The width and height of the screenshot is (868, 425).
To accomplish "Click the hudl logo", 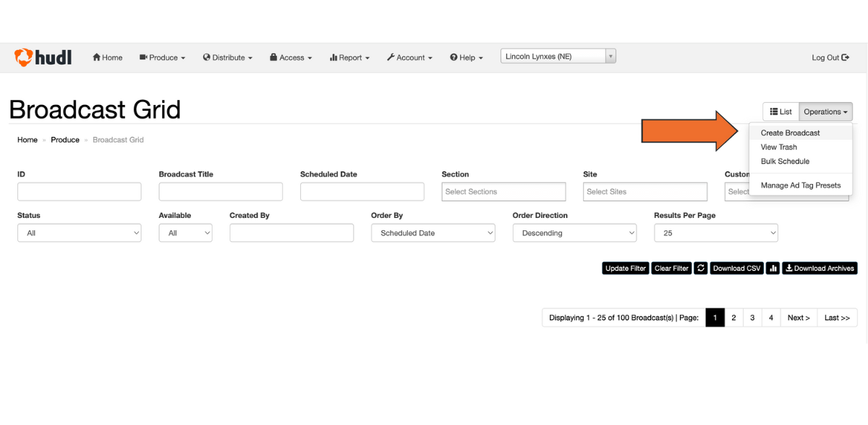I will pyautogui.click(x=42, y=57).
